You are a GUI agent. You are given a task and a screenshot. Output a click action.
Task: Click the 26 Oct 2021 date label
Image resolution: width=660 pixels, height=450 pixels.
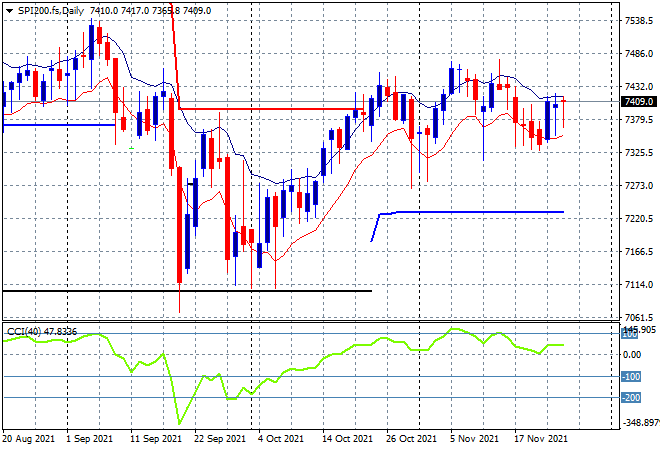(x=411, y=439)
